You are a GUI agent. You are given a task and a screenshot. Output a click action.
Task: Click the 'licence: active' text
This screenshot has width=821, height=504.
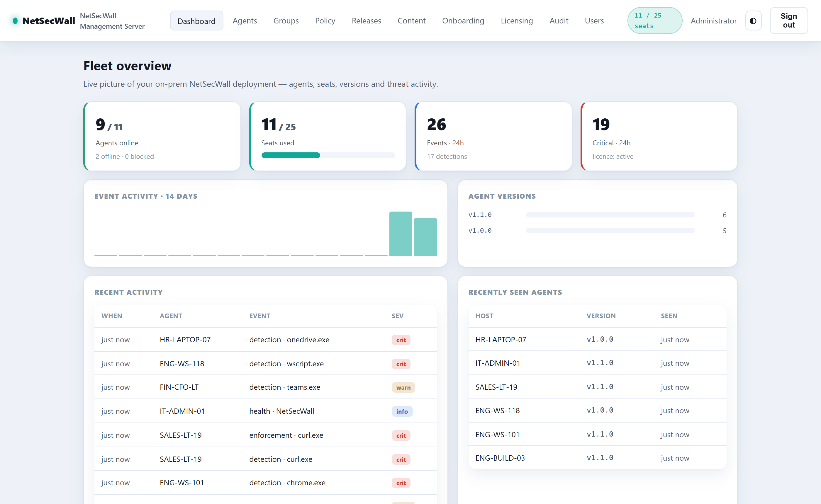click(x=613, y=156)
